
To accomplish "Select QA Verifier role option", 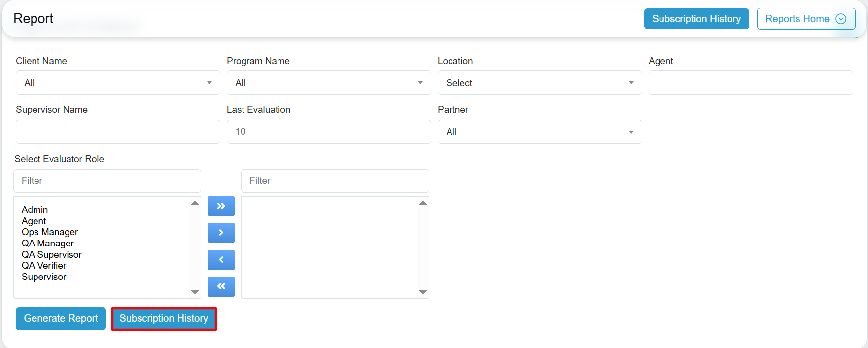I will tap(44, 266).
